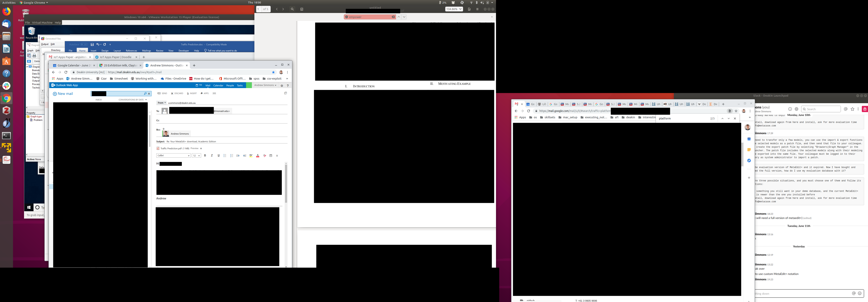The height and width of the screenshot is (302, 868).
Task: Expand the From address dropdown
Action: [x=162, y=103]
